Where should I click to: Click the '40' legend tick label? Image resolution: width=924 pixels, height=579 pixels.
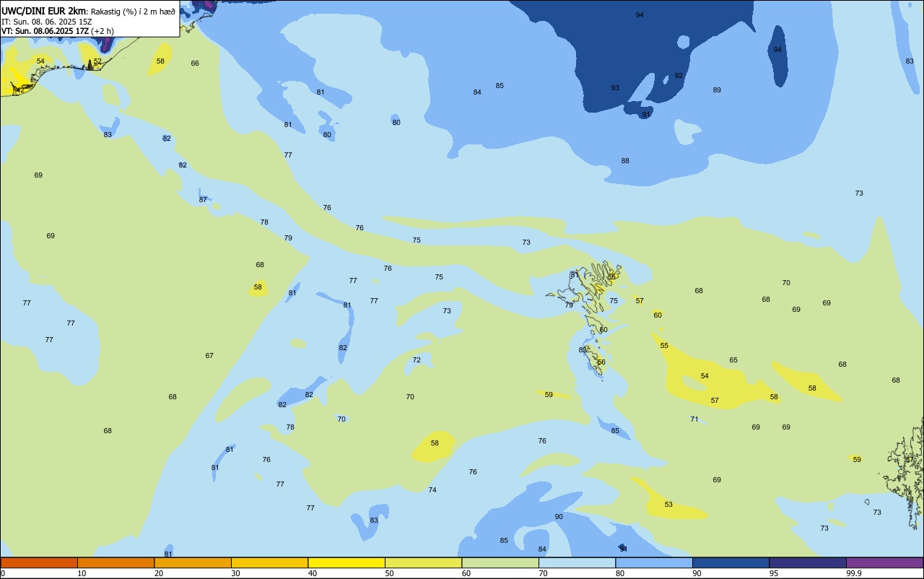point(312,573)
